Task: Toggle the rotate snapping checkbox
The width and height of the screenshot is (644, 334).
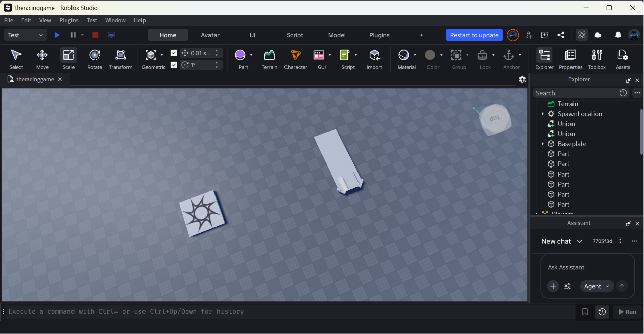Action: [174, 65]
